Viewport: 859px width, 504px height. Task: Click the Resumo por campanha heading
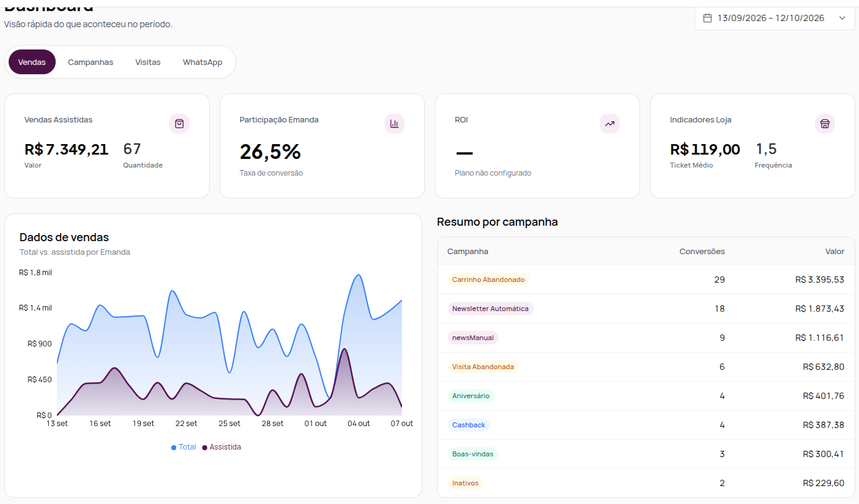coord(497,222)
